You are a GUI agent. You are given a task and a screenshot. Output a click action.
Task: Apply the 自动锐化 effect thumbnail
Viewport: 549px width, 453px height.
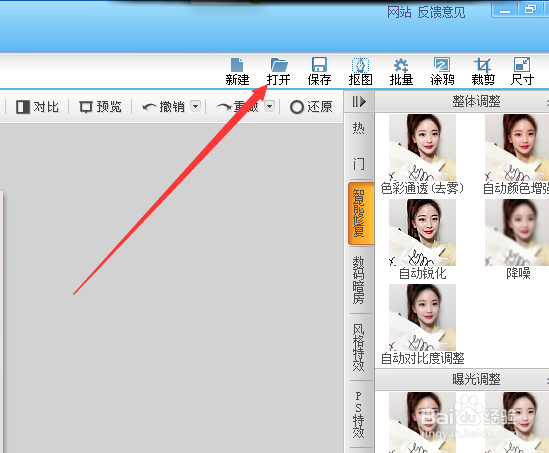pos(422,232)
